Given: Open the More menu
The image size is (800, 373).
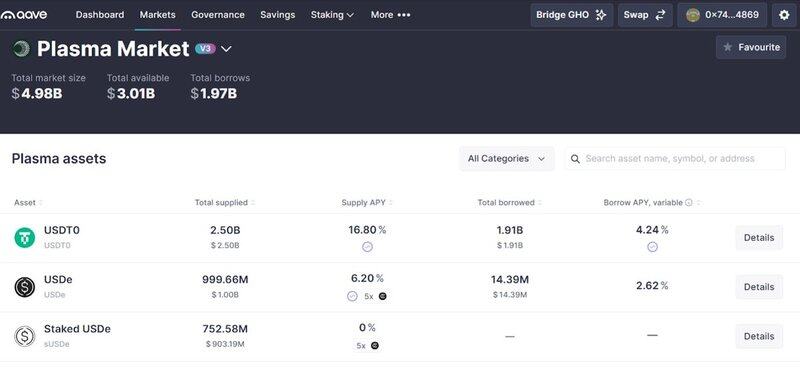Looking at the screenshot, I should coord(390,15).
